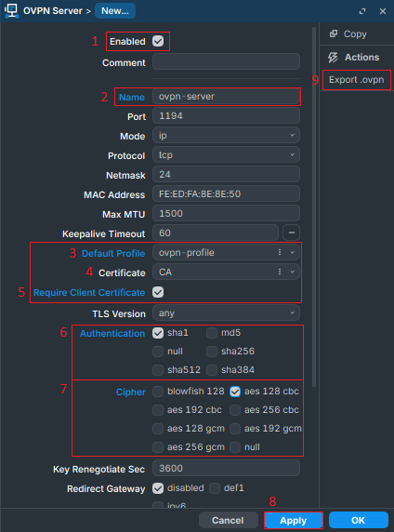Click the Authentication label
394x532 pixels.
(x=112, y=334)
